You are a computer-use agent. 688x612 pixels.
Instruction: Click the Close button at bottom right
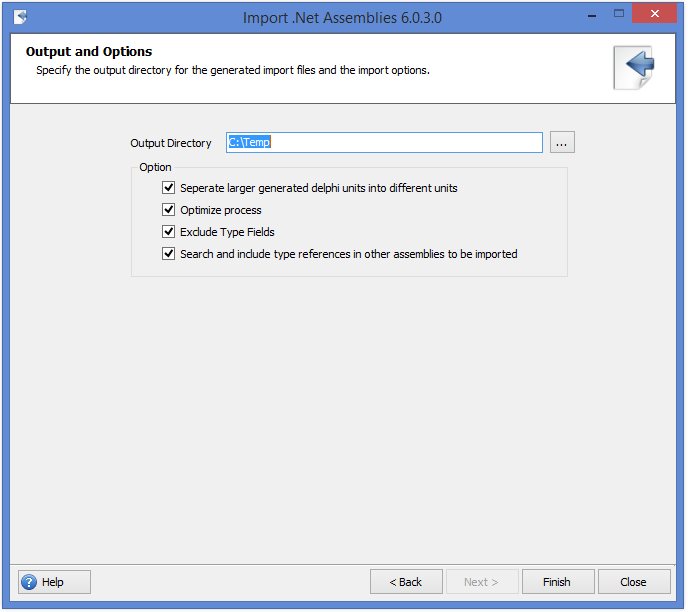[x=633, y=582]
